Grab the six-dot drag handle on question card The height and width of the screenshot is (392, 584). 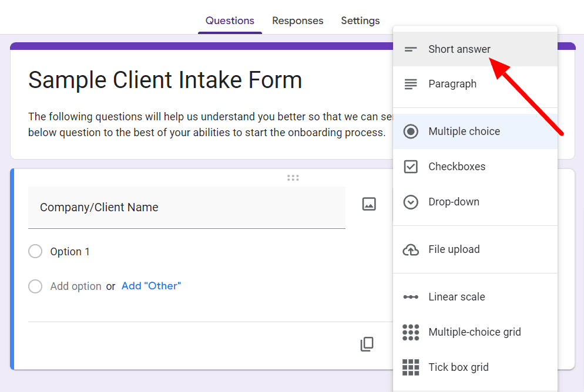click(x=293, y=178)
